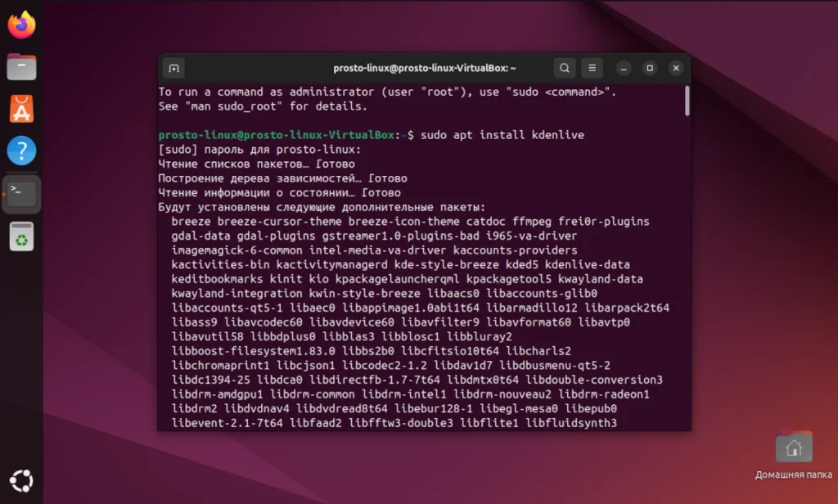Click the package name 'kdenlive-data'
The width and height of the screenshot is (838, 504).
pos(588,265)
